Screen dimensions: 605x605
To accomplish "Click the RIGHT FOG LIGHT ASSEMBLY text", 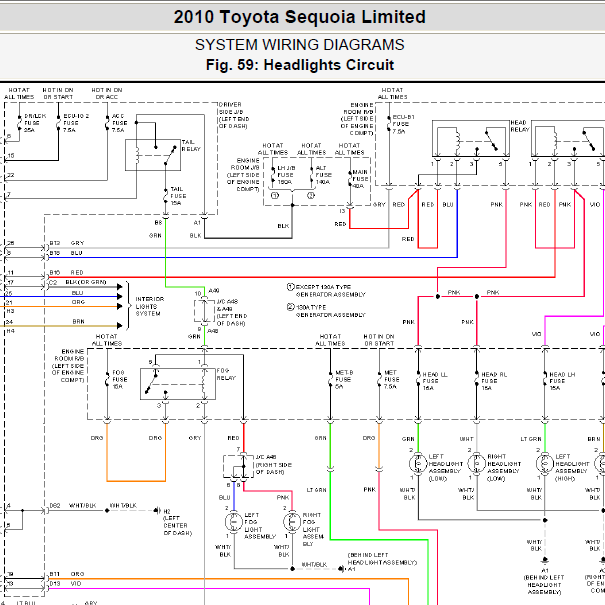I will tap(313, 529).
